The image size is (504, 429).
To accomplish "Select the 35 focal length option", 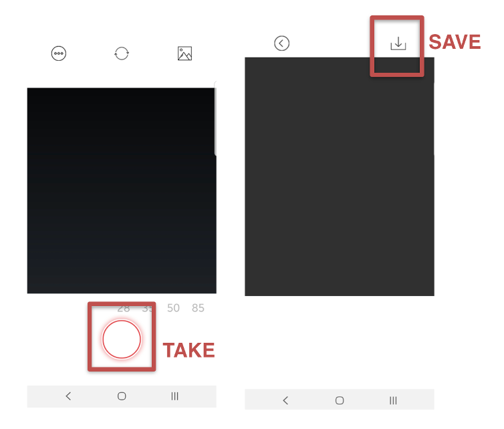I will point(148,309).
